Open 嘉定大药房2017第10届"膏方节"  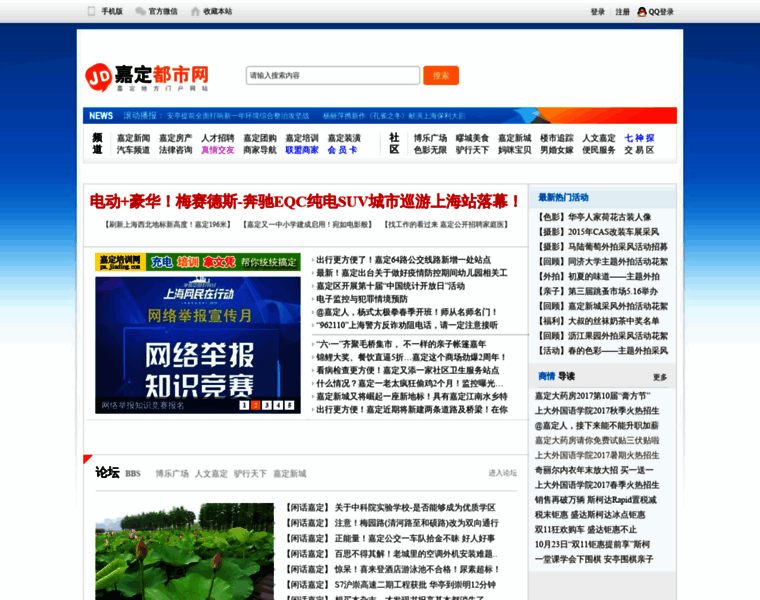[593, 396]
